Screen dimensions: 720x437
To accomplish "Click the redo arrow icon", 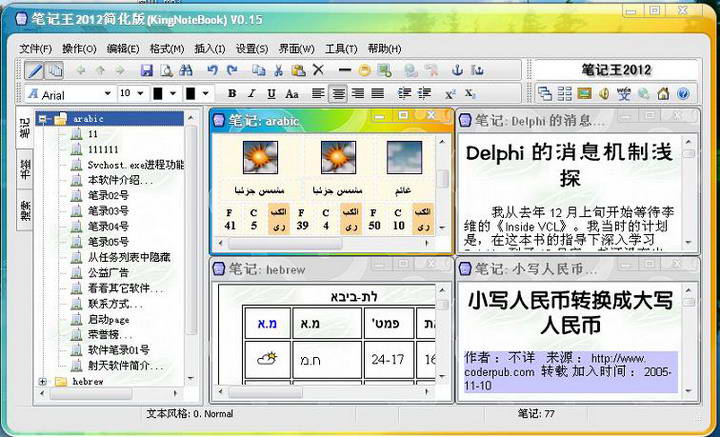I will point(232,70).
